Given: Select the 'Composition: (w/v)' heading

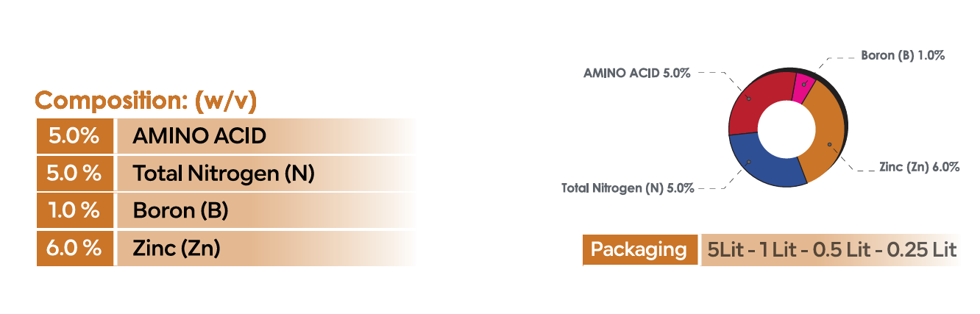Looking at the screenshot, I should [146, 101].
